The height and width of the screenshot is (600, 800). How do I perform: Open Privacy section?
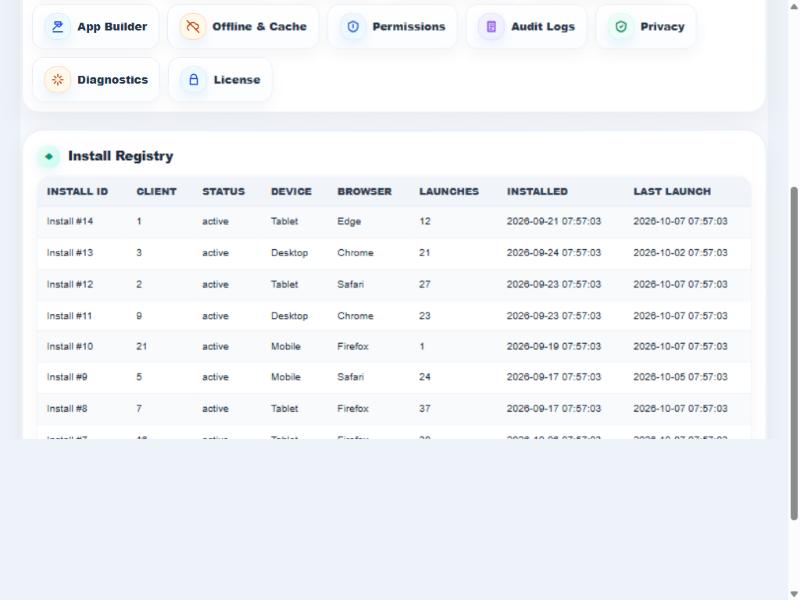pyautogui.click(x=646, y=27)
